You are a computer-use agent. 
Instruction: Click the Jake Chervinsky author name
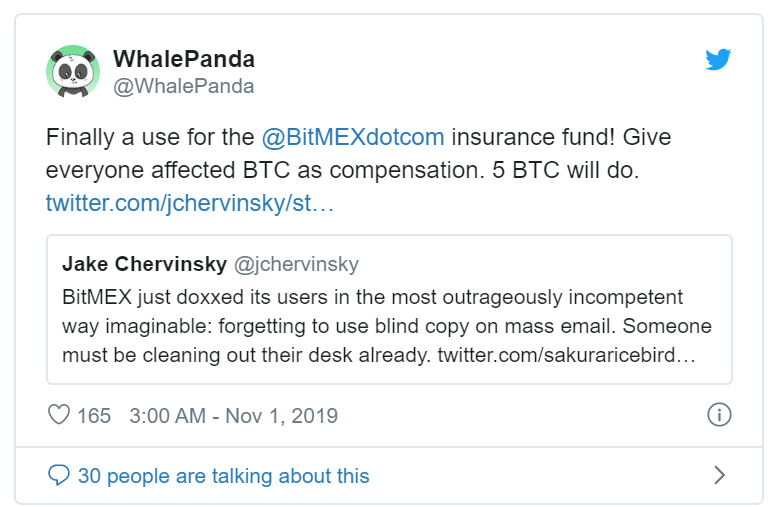point(144,264)
